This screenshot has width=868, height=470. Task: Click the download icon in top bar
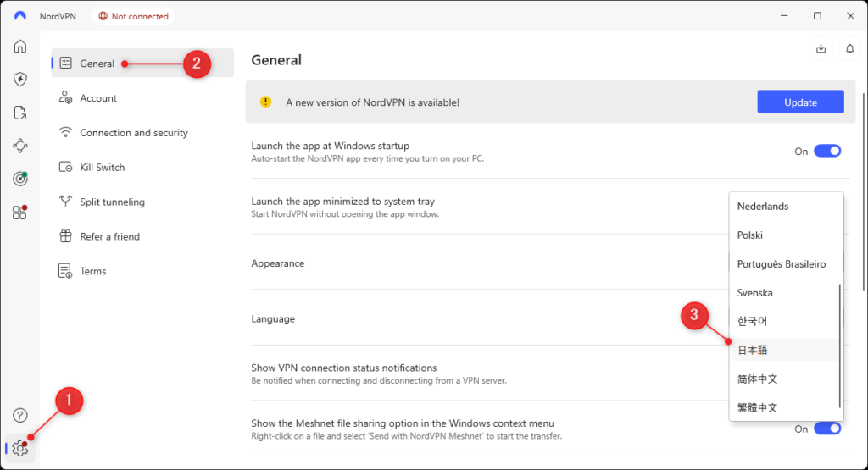coord(821,49)
